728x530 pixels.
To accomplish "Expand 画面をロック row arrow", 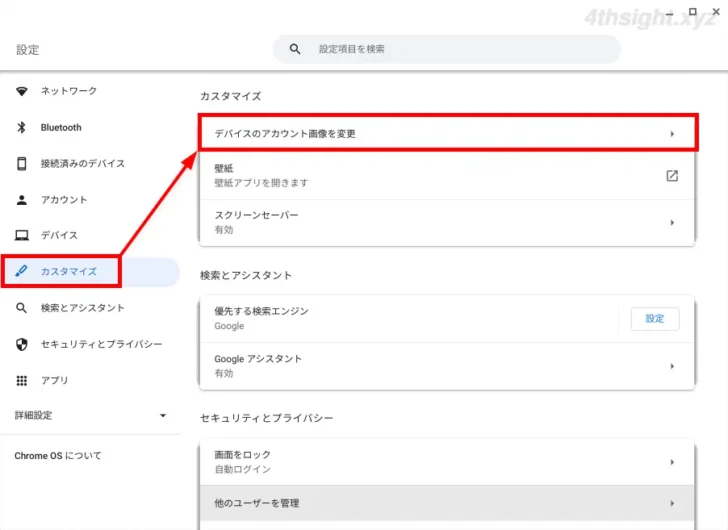I will 672,462.
